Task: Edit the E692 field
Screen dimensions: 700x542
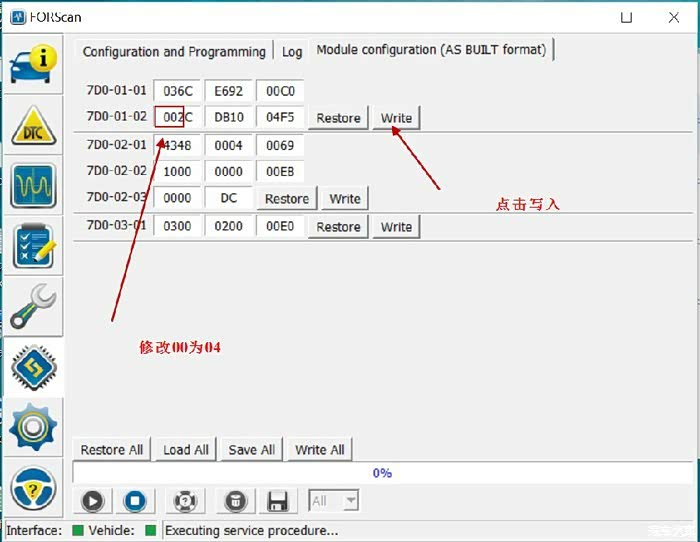Action: click(x=229, y=91)
